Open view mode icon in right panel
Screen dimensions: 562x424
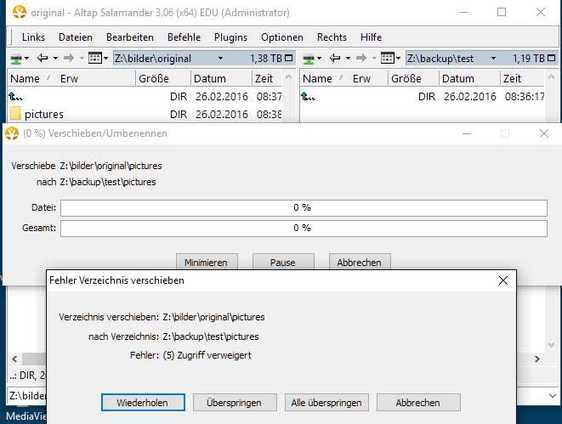[387, 58]
